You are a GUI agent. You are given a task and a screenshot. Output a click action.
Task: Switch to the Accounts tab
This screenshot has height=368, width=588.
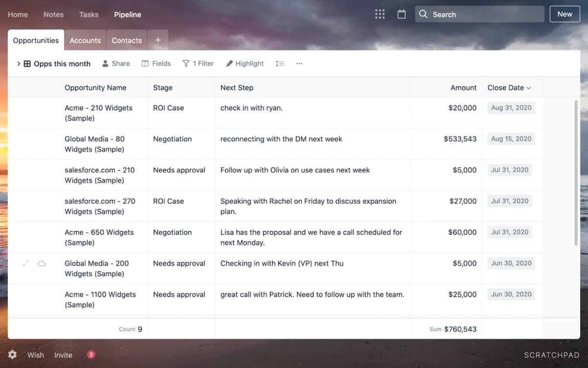tap(85, 40)
